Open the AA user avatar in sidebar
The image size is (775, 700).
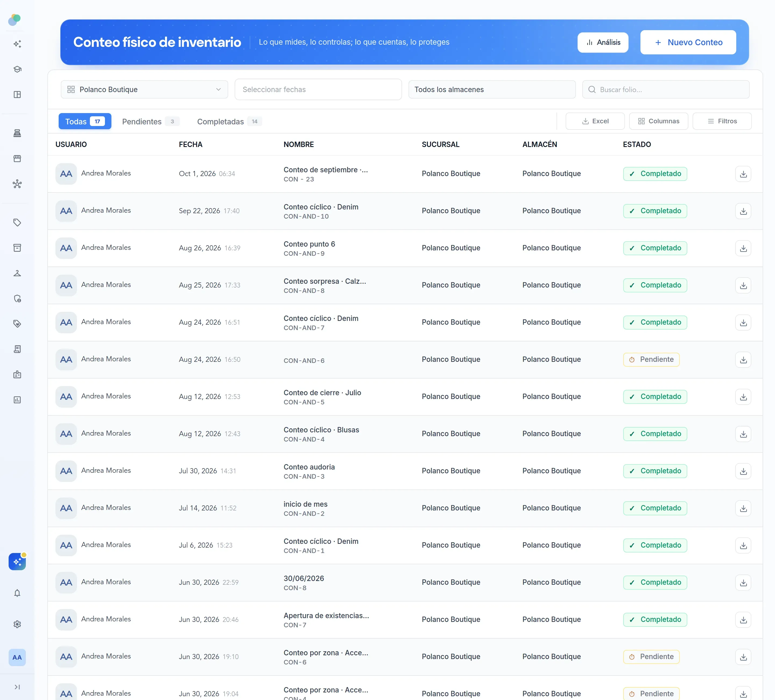(17, 657)
